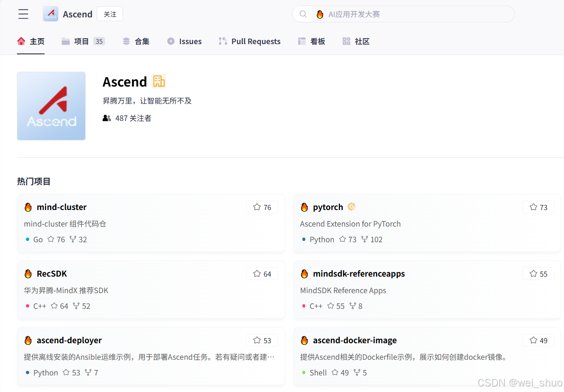Open the mind-cluster repository link

tap(61, 207)
